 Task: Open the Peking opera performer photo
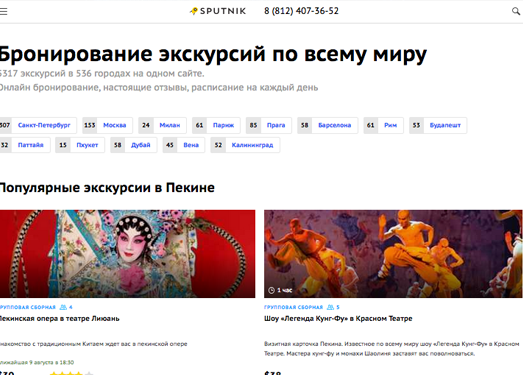127,254
